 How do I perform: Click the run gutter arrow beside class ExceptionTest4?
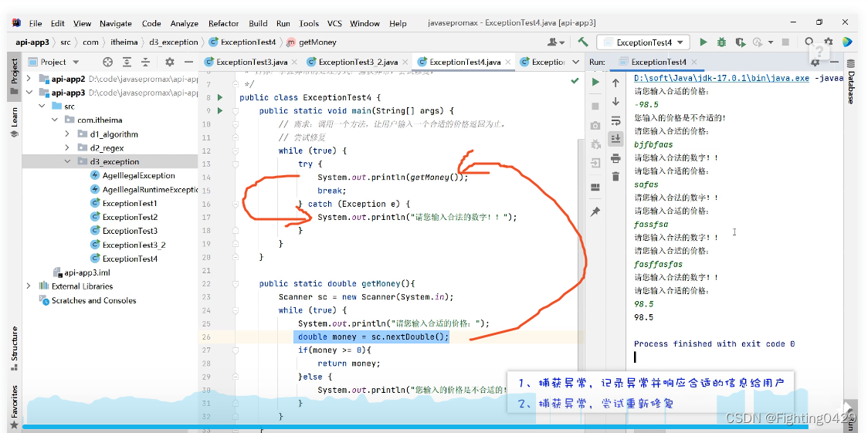[x=220, y=97]
